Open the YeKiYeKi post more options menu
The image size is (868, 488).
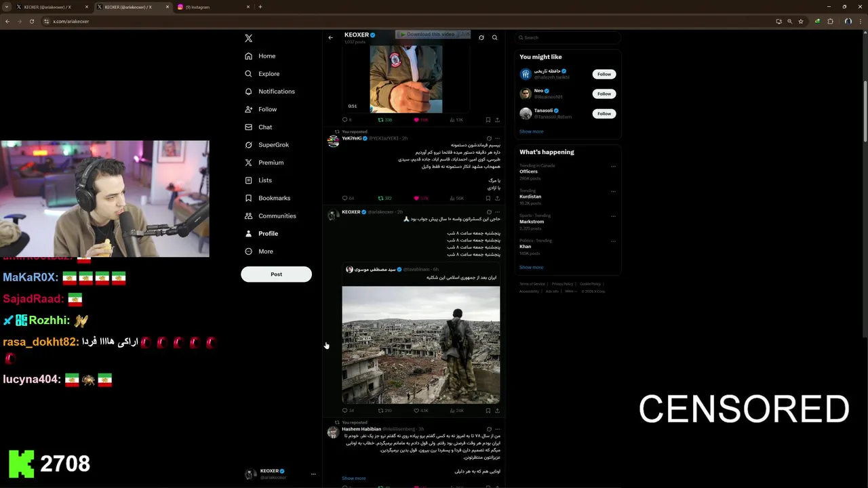pos(497,138)
